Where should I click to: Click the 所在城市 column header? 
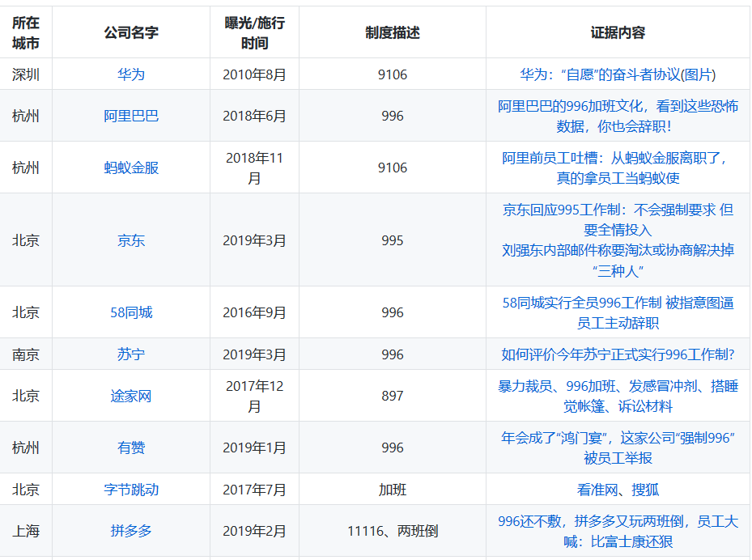tap(26, 32)
